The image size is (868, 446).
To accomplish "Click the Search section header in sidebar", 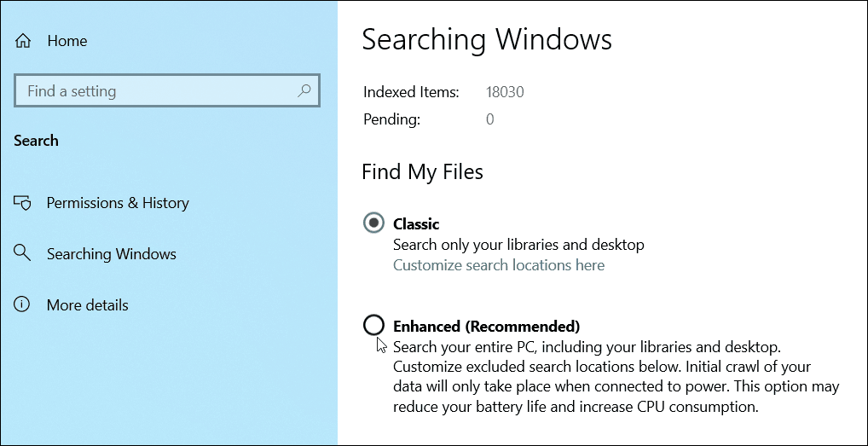I will (x=36, y=141).
